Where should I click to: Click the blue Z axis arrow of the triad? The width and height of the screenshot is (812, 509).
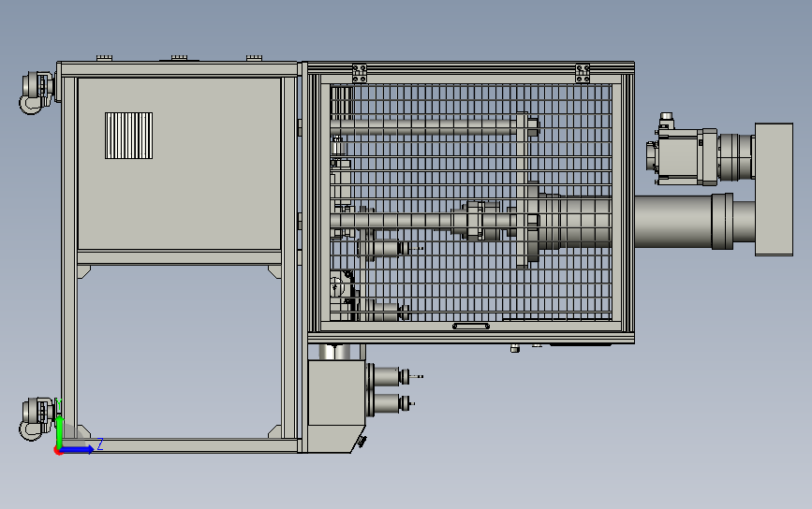tap(78, 449)
